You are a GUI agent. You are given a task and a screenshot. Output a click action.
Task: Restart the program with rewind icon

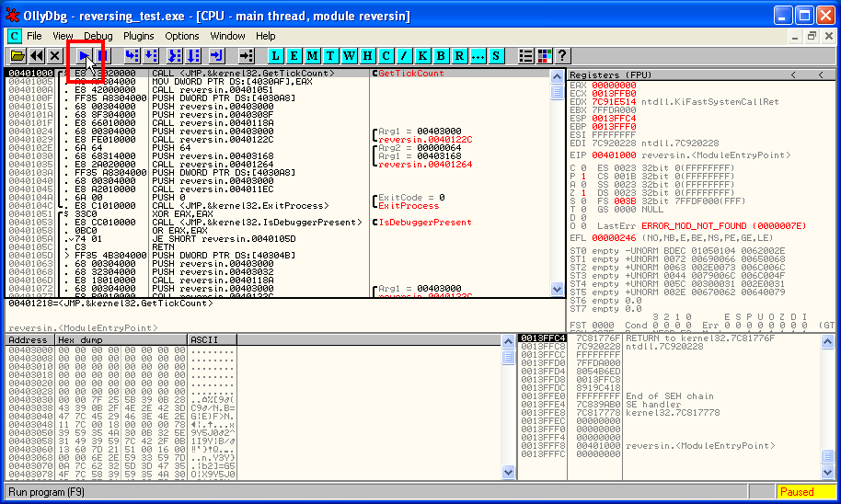point(37,56)
